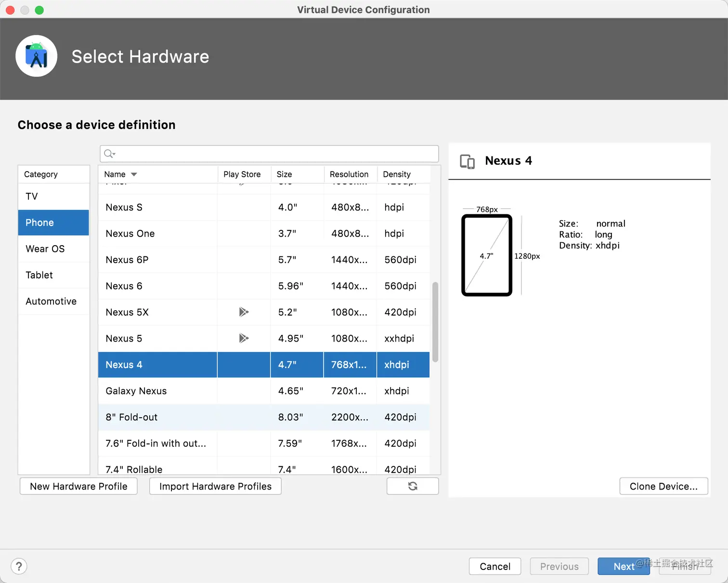Select the Tablet category
728x583 pixels.
[x=53, y=275]
